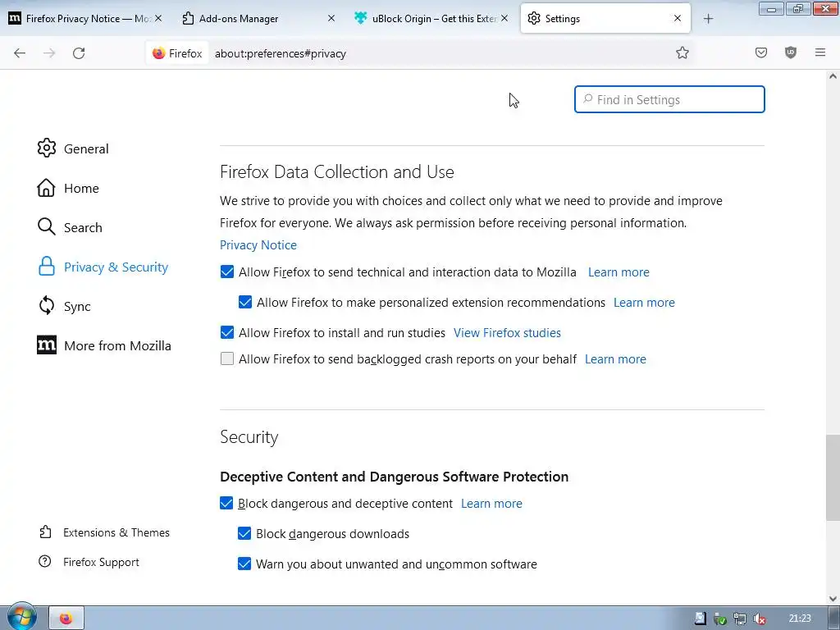The width and height of the screenshot is (840, 630).
Task: Disable sending technical and interaction data
Action: pos(227,272)
